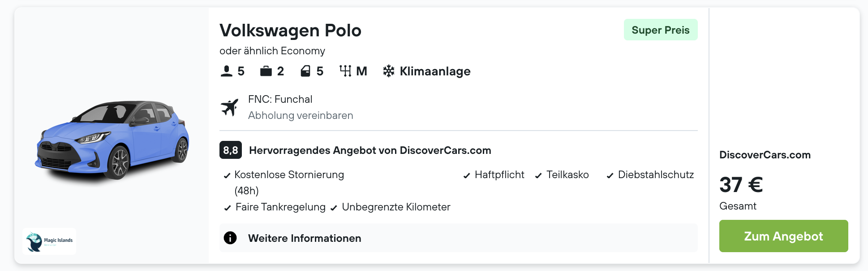Click the Diebstahlschutz checkmark

pos(610,175)
